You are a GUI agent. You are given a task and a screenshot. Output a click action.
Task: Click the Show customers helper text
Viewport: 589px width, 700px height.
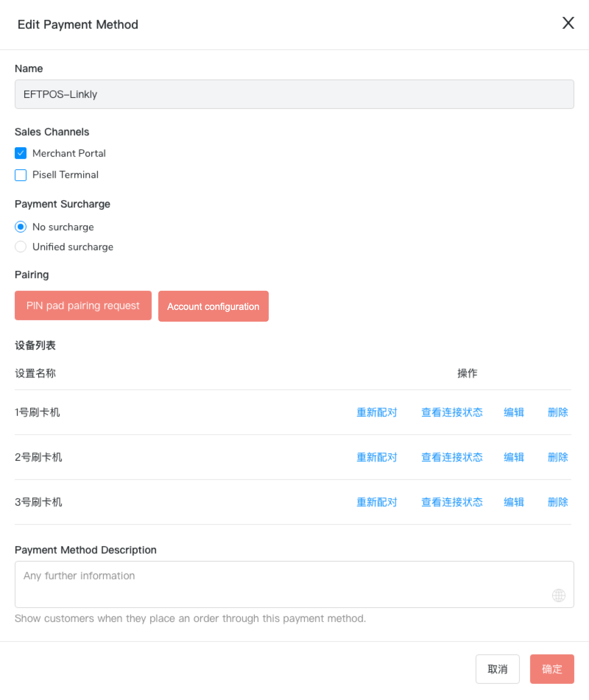coord(190,618)
